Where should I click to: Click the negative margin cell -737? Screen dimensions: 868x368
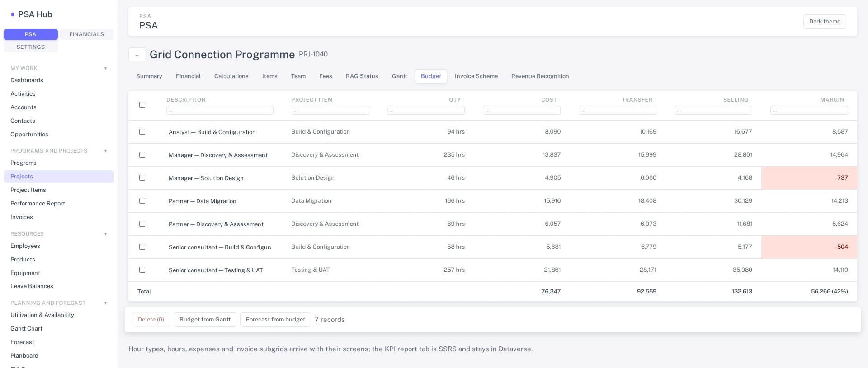pos(809,178)
